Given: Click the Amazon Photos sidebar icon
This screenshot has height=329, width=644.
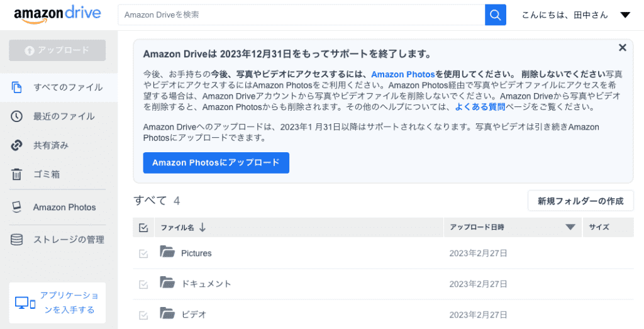Looking at the screenshot, I should 16,207.
